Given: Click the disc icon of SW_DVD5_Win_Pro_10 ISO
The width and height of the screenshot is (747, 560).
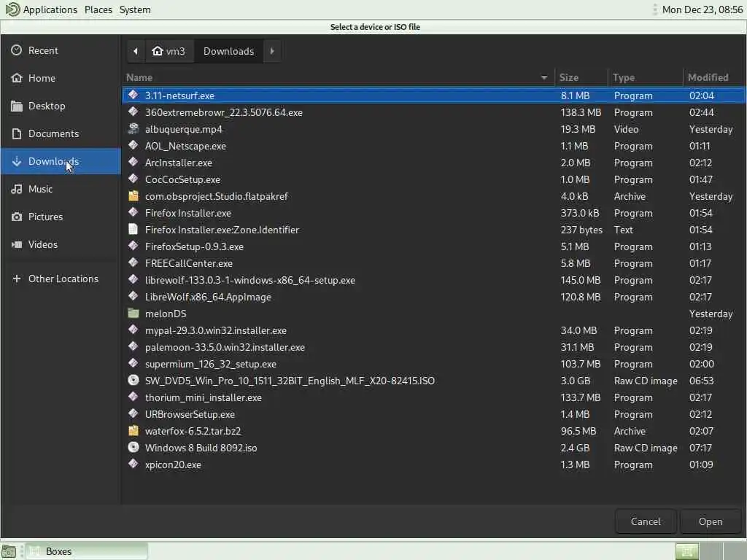Looking at the screenshot, I should tap(133, 380).
